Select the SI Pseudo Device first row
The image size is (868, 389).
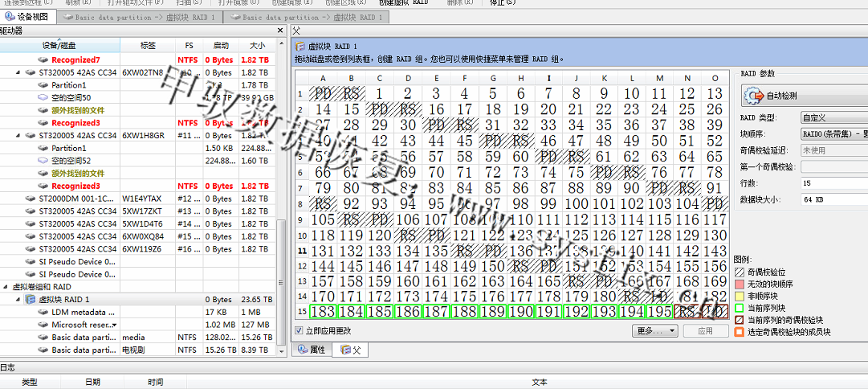137,261
